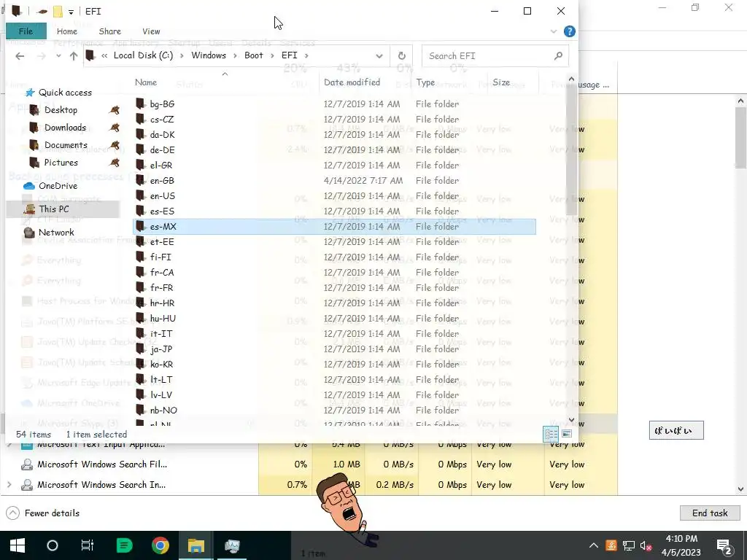Open the Home ribbon tab

[x=66, y=31]
